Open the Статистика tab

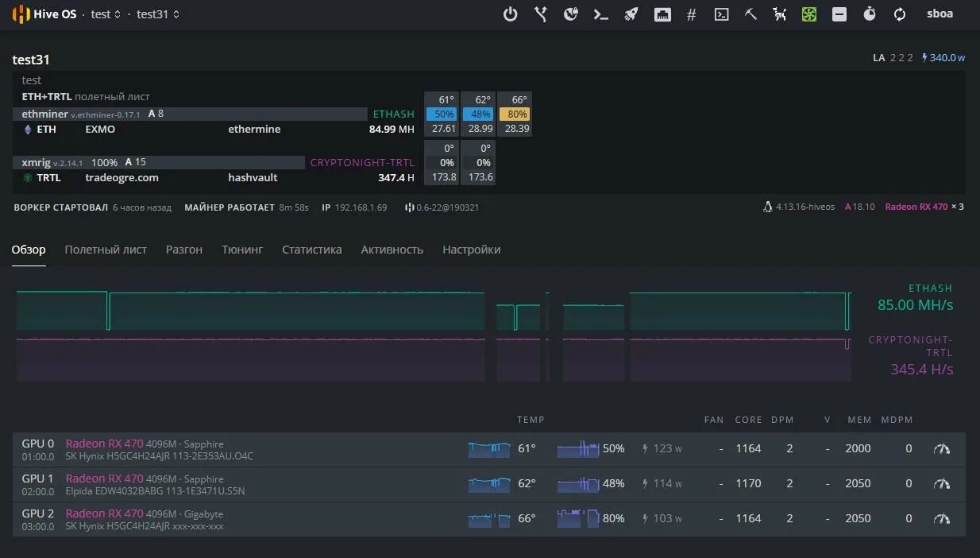click(x=312, y=250)
